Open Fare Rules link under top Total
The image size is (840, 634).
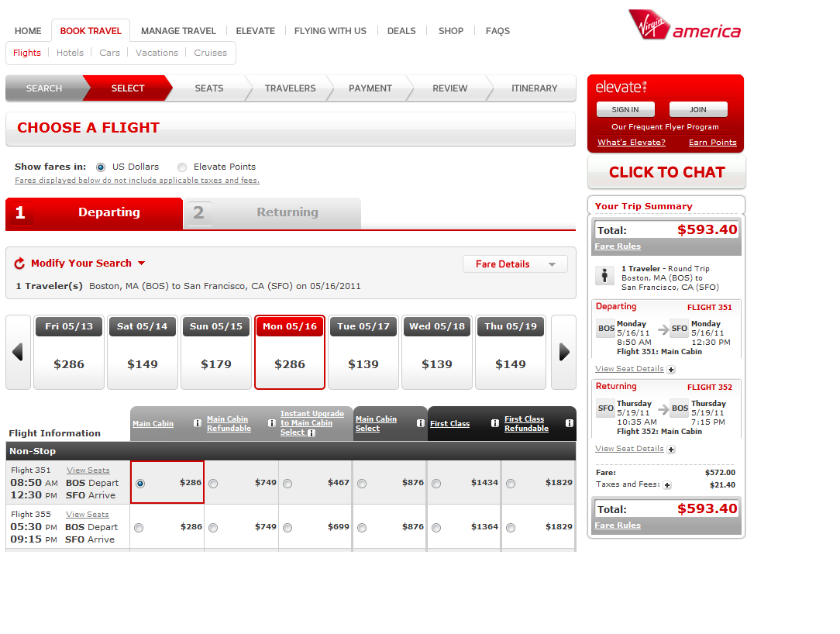617,246
